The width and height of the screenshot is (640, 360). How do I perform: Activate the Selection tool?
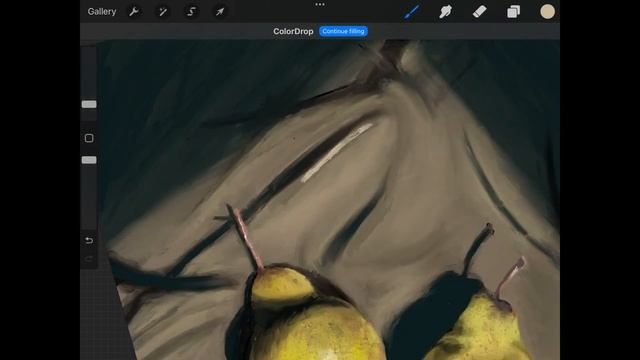point(191,12)
